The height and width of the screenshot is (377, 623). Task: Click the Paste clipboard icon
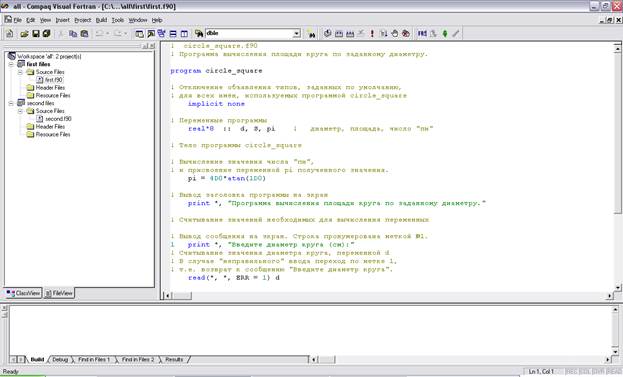(x=84, y=34)
